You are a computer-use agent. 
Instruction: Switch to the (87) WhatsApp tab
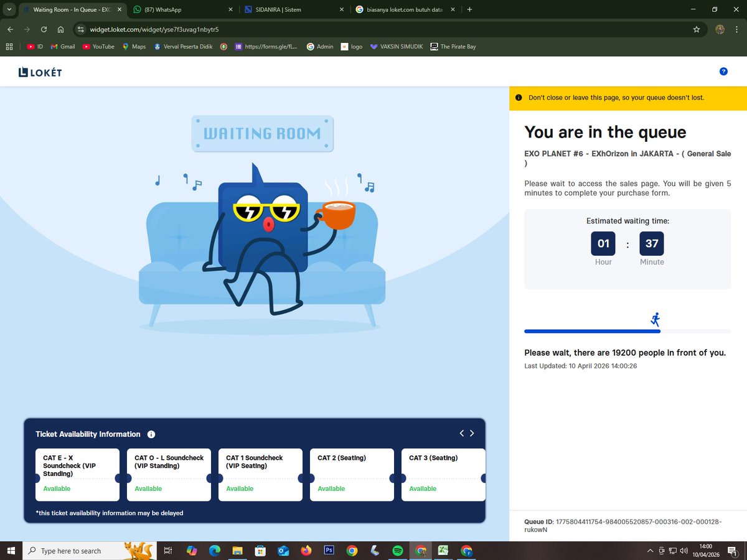click(x=184, y=9)
